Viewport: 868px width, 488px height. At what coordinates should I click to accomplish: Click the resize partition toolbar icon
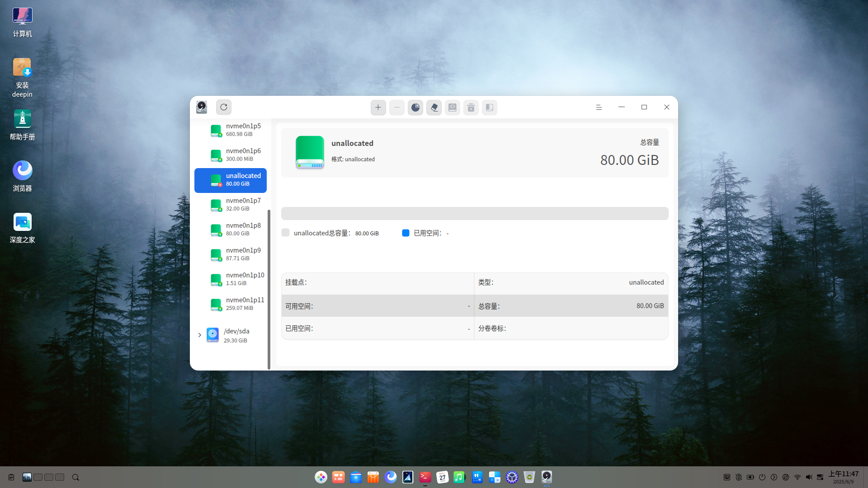coord(490,108)
